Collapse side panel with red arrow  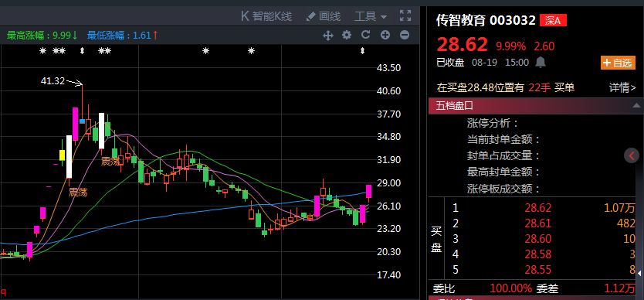tap(632, 155)
